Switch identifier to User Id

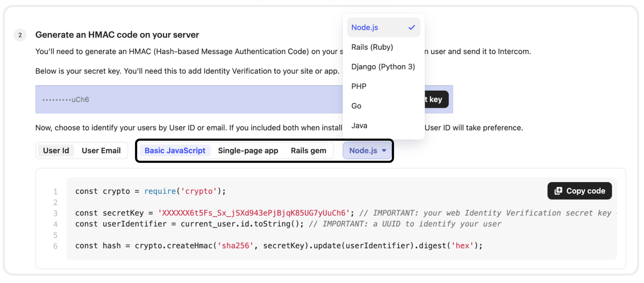(56, 150)
